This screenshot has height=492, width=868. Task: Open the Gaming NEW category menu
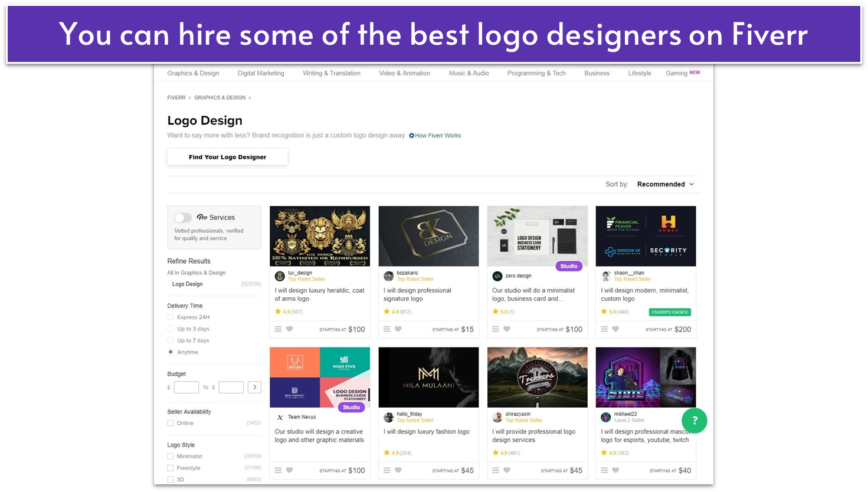[683, 73]
